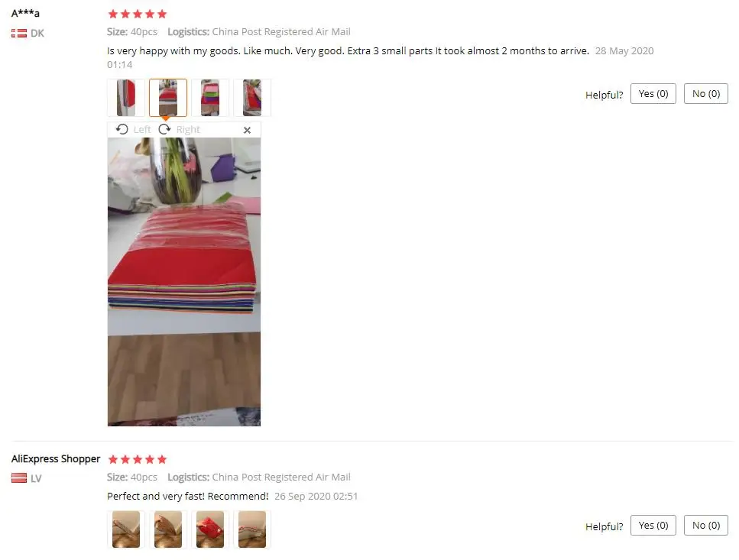
Task: Open first photo in LV shopper review
Action: (126, 529)
